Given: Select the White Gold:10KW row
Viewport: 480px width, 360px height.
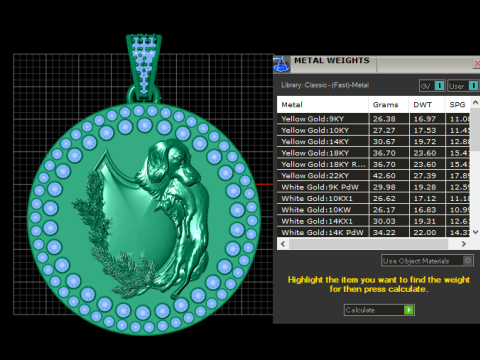Looking at the screenshot, I should pos(373,209).
